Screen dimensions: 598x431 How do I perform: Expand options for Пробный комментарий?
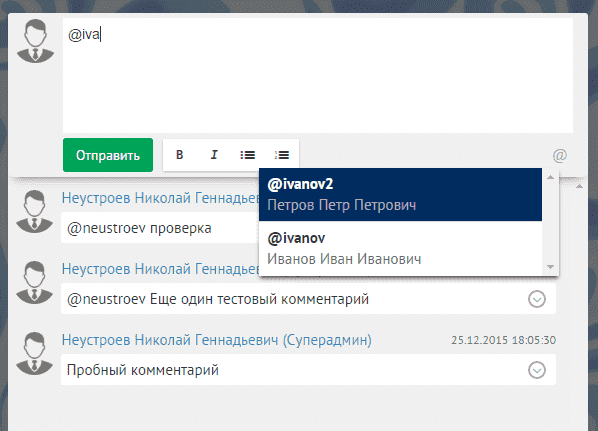coord(537,370)
